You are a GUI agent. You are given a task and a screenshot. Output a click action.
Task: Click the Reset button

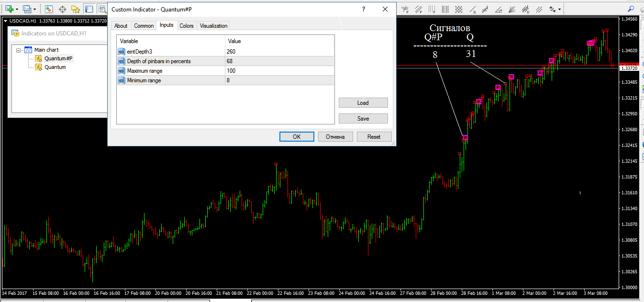pos(374,137)
